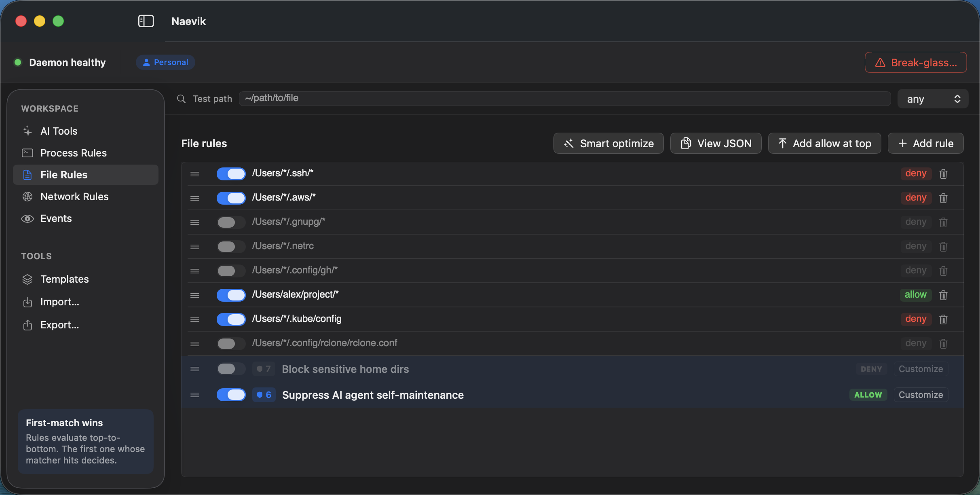This screenshot has height=495, width=980.
Task: Enable Block sensitive home dirs template
Action: coord(231,369)
